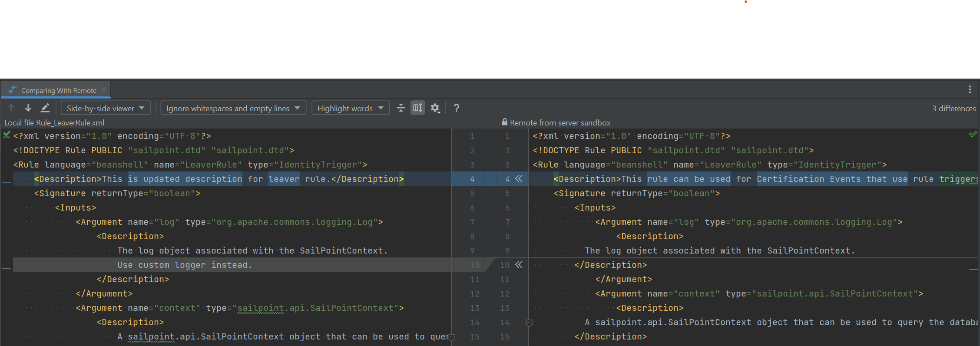The height and width of the screenshot is (346, 980).
Task: Click left 'The log object associated' line
Action: pos(252,250)
